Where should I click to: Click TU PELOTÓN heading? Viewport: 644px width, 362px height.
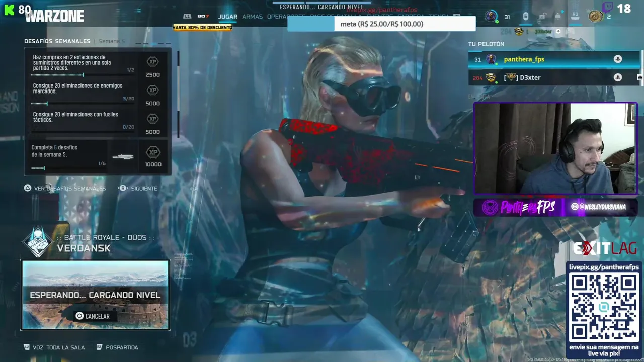(486, 44)
